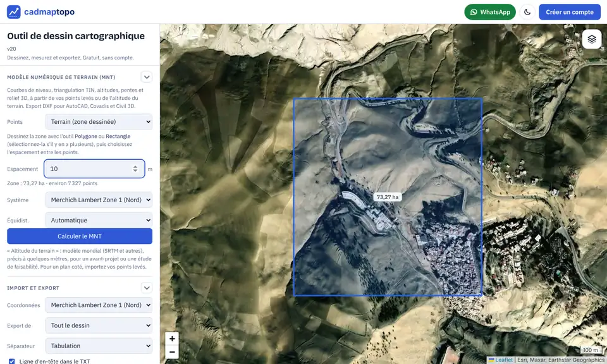Click the Zone 73,27 ha points text
Viewport: 607px width, 364px height.
tap(52, 183)
